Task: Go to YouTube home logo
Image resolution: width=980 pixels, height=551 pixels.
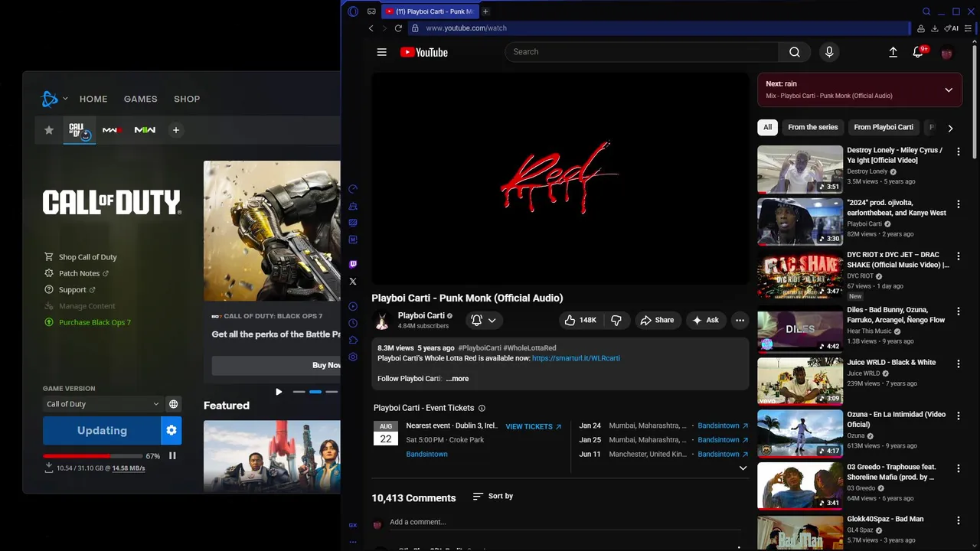Action: 423,52
